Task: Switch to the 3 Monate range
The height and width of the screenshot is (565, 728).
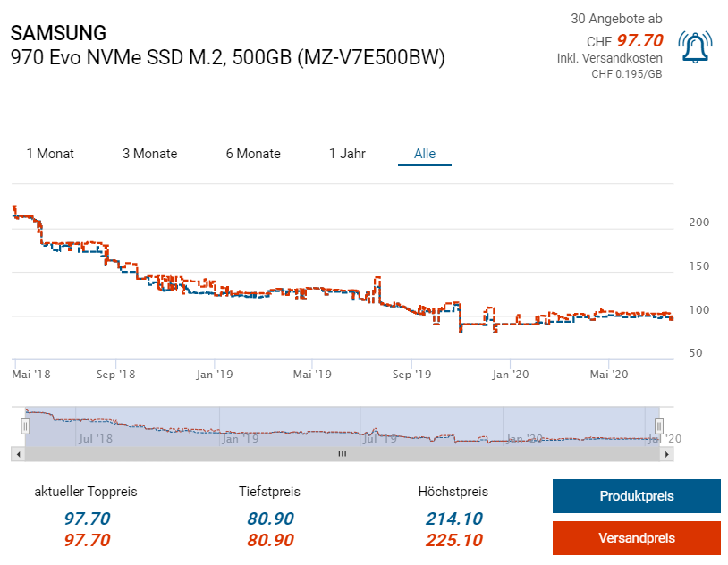Action: point(149,154)
